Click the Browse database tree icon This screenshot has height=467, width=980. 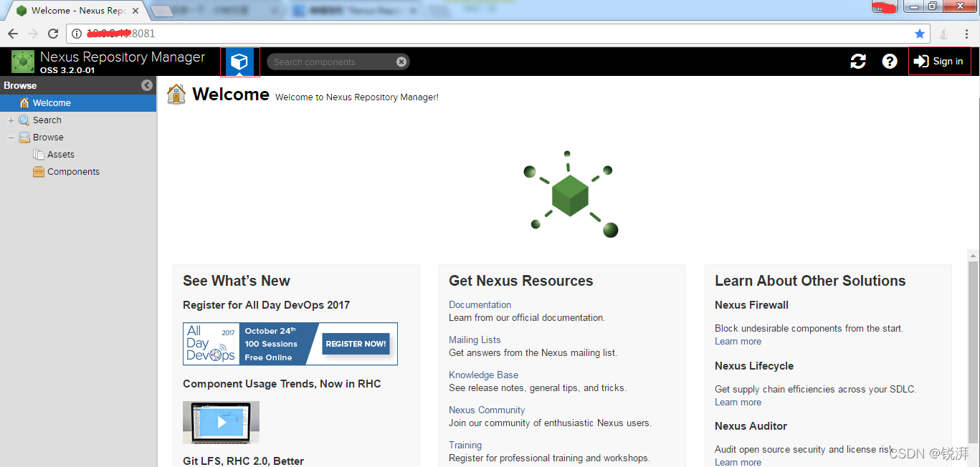click(24, 138)
